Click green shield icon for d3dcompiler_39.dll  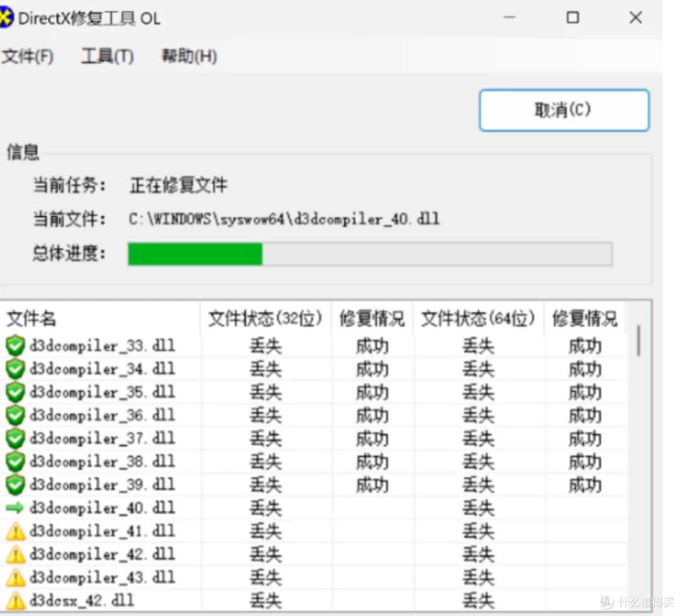(15, 484)
